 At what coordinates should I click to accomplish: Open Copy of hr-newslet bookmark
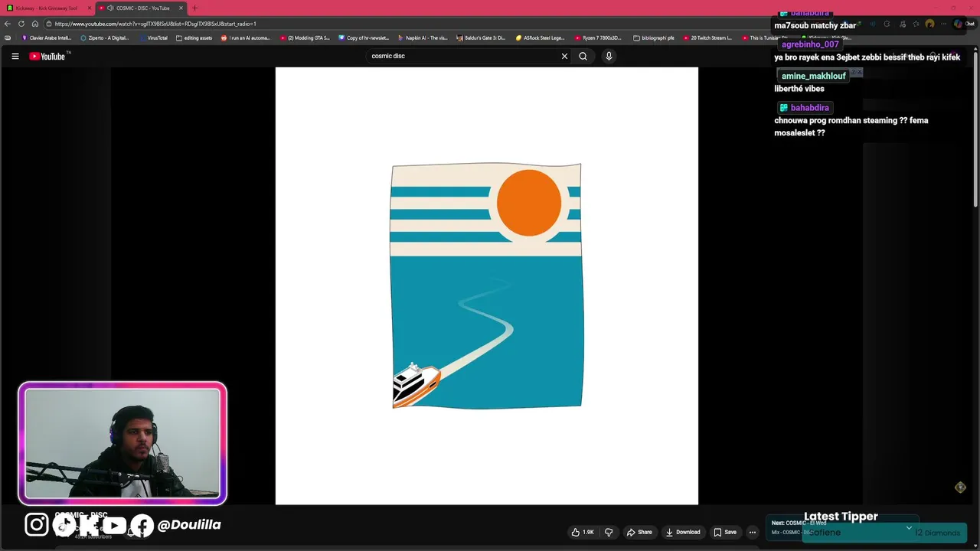click(x=364, y=37)
